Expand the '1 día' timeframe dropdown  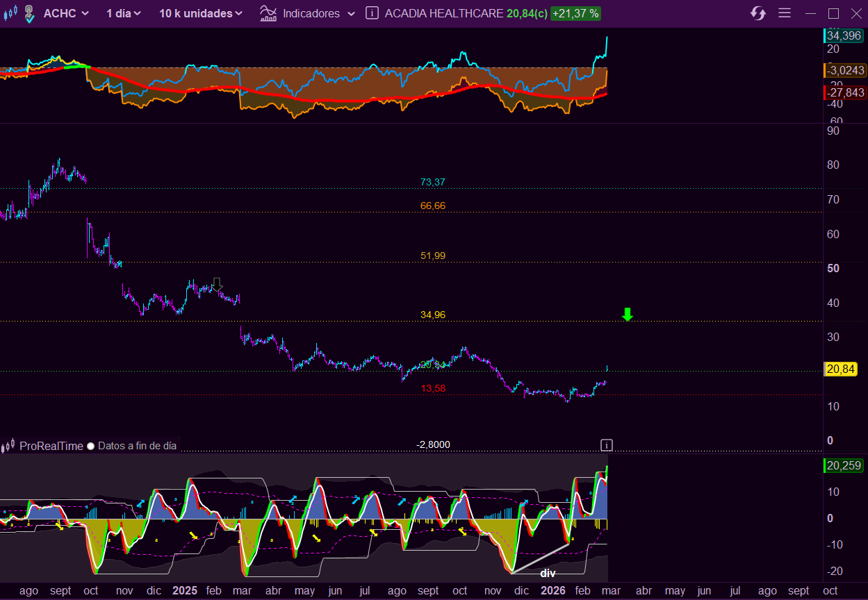(124, 13)
